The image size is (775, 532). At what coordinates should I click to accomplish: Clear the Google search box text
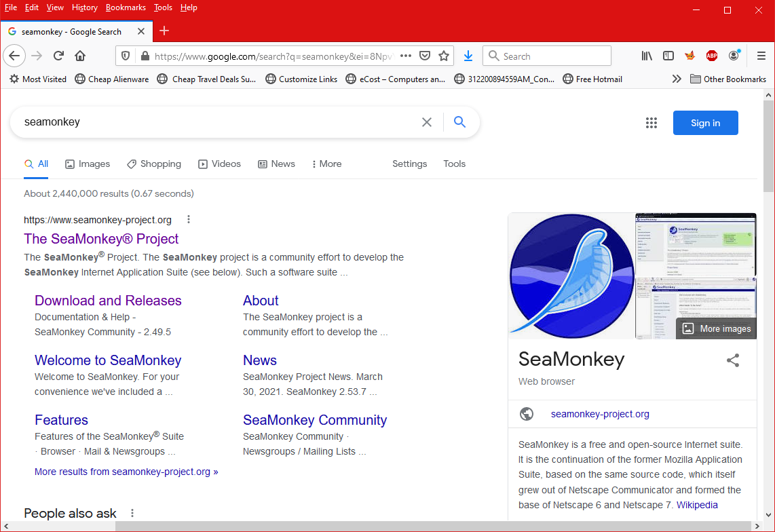[427, 122]
